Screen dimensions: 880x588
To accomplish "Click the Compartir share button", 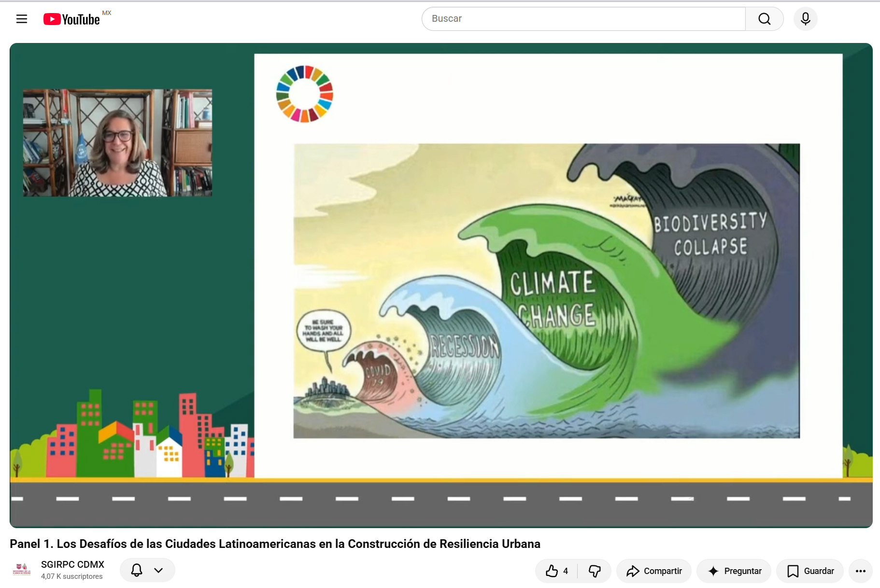I will (x=654, y=571).
